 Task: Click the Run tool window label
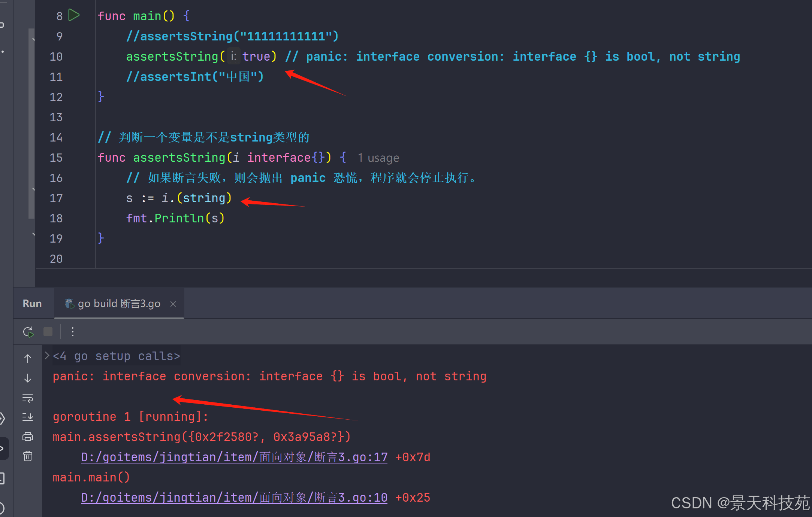tap(32, 304)
